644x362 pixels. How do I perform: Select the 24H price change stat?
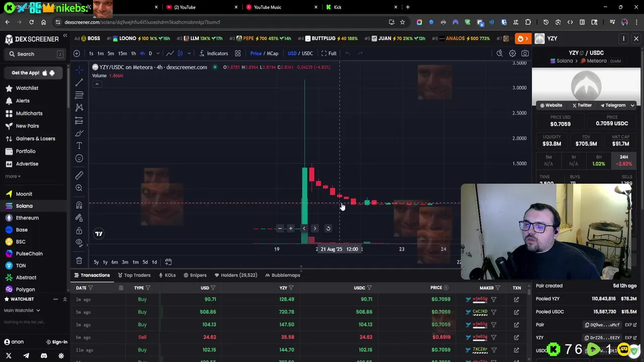(624, 160)
